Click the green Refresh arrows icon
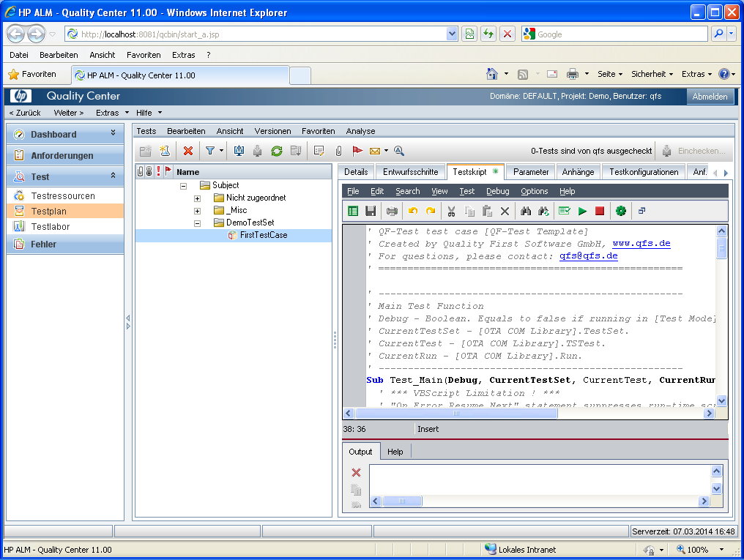Viewport: 744px width, 560px height. point(277,151)
